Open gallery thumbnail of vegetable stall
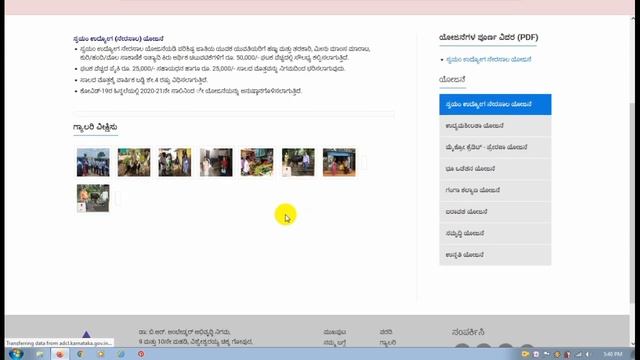Viewport: 640px width, 360px height. pyautogui.click(x=257, y=162)
